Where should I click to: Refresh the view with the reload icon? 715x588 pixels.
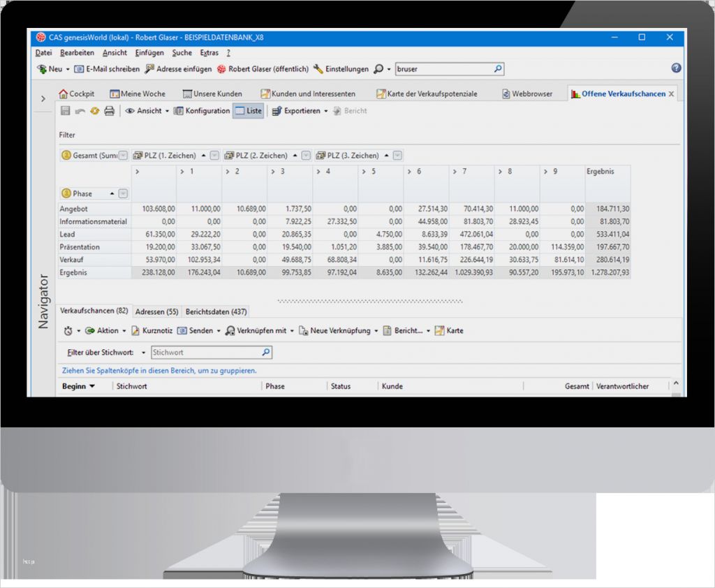95,110
